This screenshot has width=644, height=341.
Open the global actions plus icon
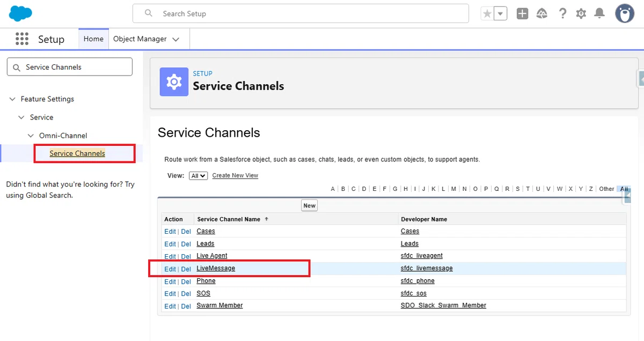pyautogui.click(x=523, y=14)
